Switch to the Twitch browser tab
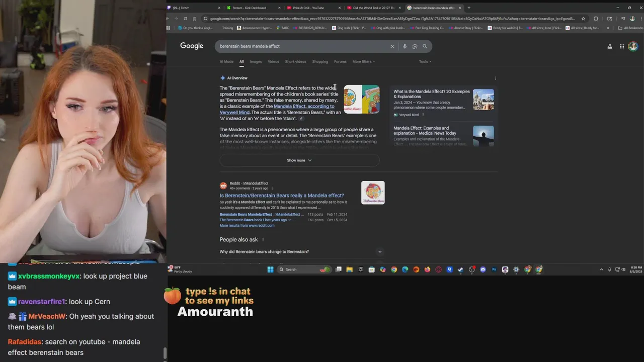This screenshot has width=644, height=362. coord(194,8)
